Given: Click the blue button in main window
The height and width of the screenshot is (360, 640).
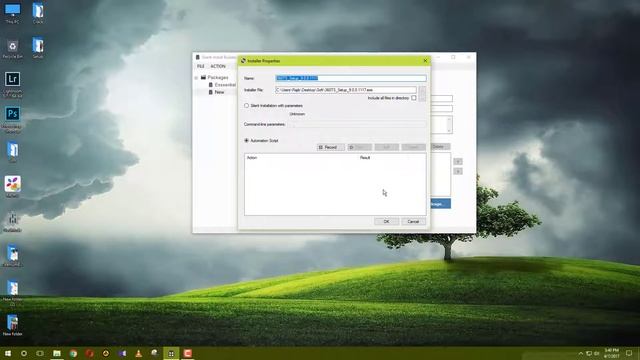Looking at the screenshot, I should [440, 203].
